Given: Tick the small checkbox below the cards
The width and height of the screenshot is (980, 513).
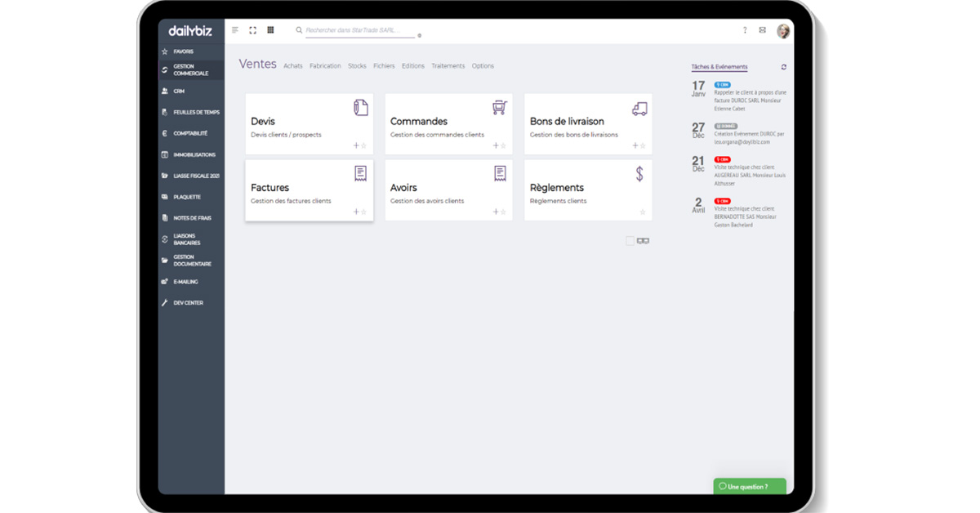Looking at the screenshot, I should [x=630, y=241].
